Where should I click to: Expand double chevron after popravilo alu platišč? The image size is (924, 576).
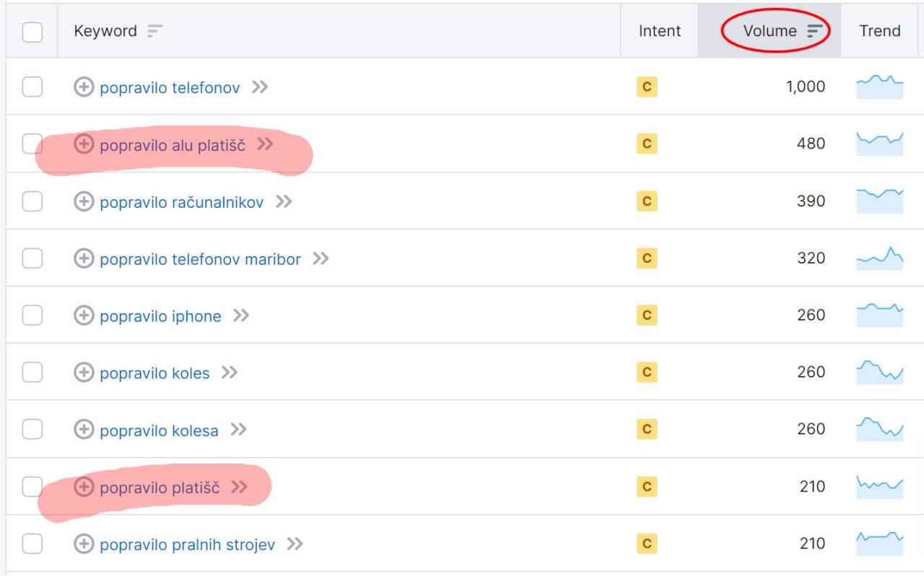[x=266, y=144]
